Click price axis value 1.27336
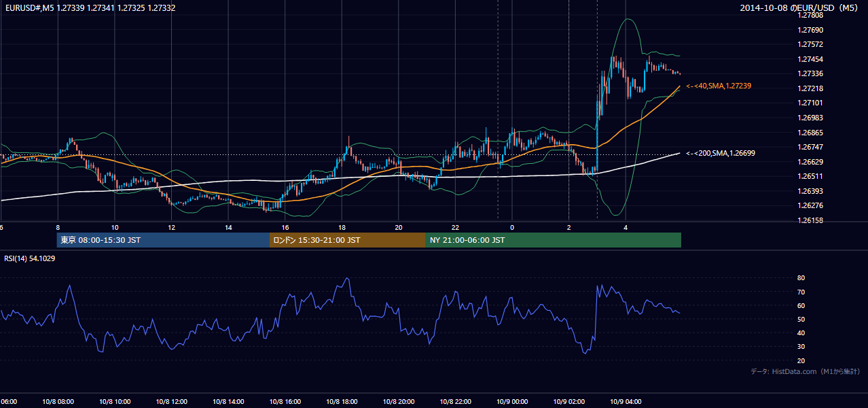Screen dimensions: 868x408 pos(811,73)
